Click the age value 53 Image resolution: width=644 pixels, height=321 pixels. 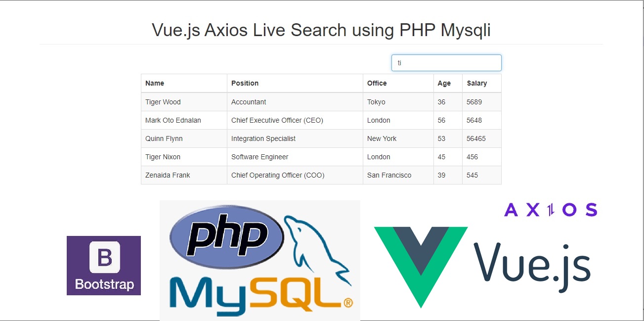coord(441,138)
